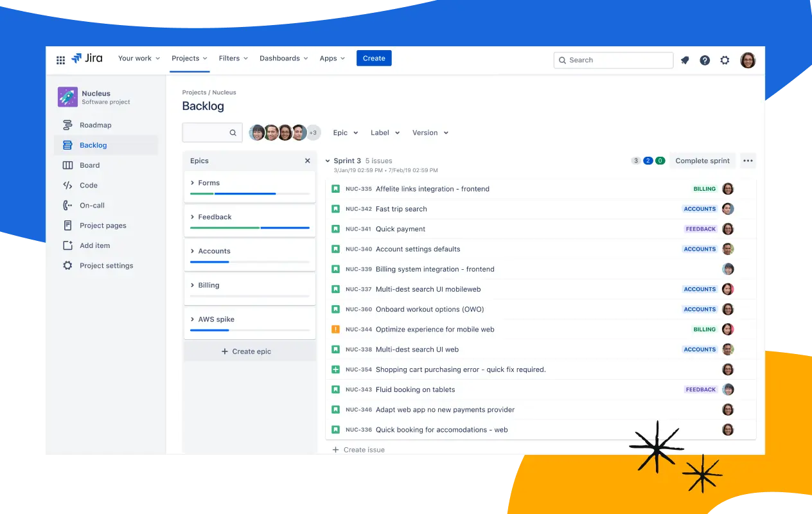Click the Nucleus project rocket icon
The height and width of the screenshot is (514, 812).
pyautogui.click(x=67, y=97)
